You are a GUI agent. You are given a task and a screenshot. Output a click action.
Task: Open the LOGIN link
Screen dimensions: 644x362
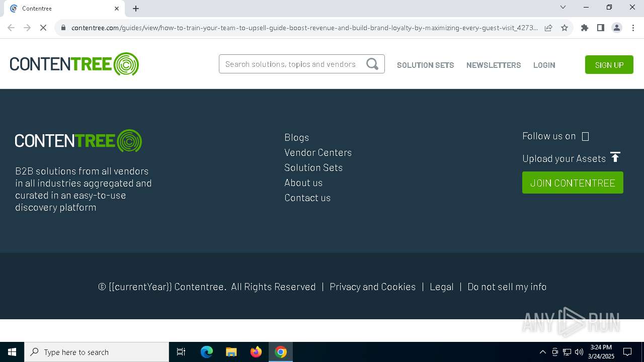pyautogui.click(x=544, y=65)
